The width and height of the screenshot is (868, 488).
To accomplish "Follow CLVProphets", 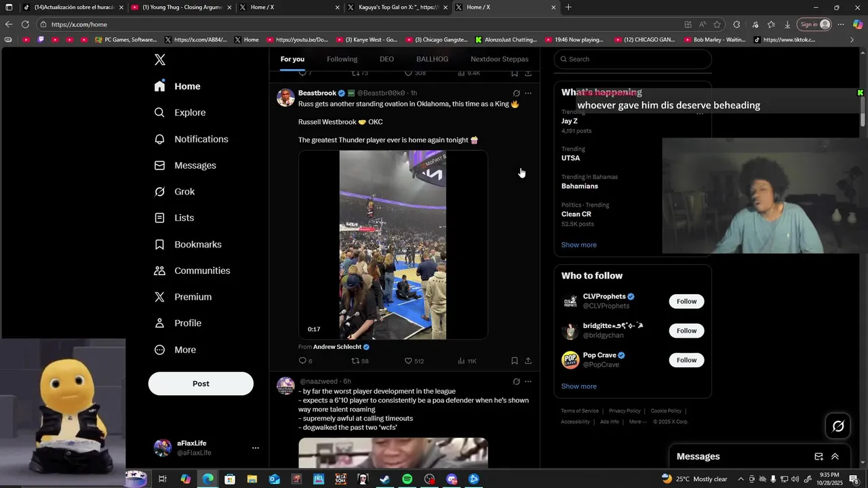I will (x=686, y=301).
